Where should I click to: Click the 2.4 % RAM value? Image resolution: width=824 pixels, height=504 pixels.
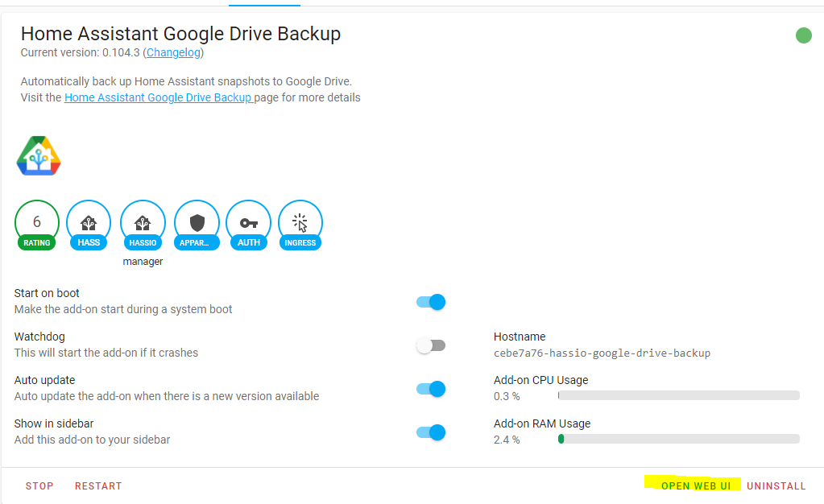(x=507, y=440)
